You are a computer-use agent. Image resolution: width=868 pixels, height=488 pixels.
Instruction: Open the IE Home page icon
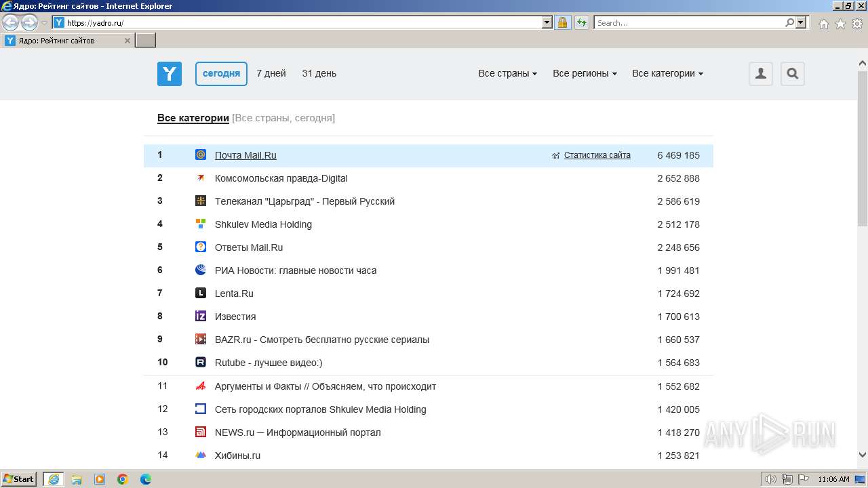coord(823,24)
